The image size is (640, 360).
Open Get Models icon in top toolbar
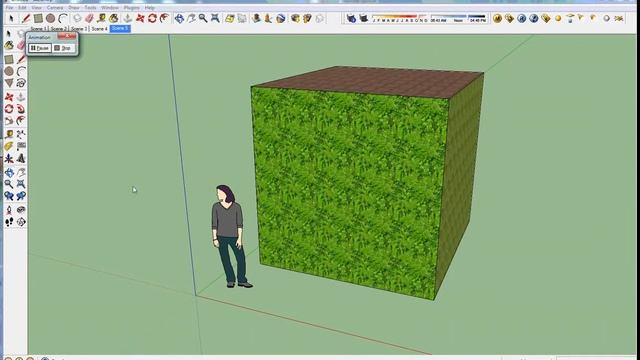(x=295, y=18)
